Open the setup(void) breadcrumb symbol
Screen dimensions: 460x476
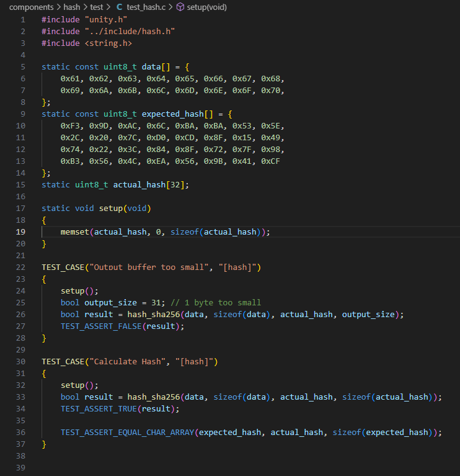pos(207,7)
